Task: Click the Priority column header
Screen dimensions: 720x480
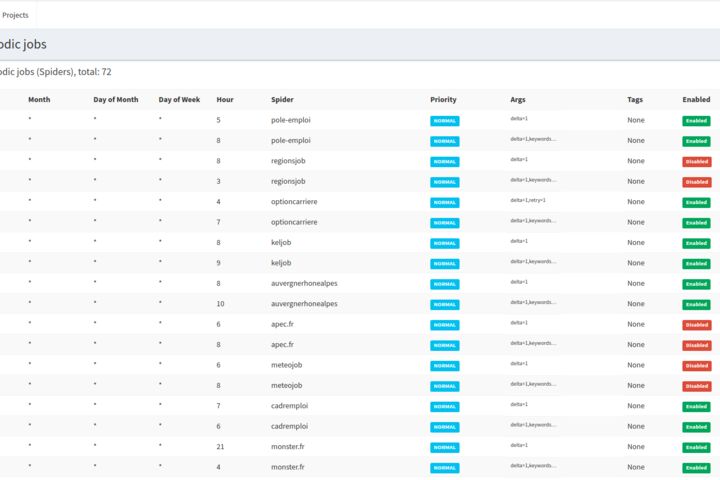Action: [443, 100]
